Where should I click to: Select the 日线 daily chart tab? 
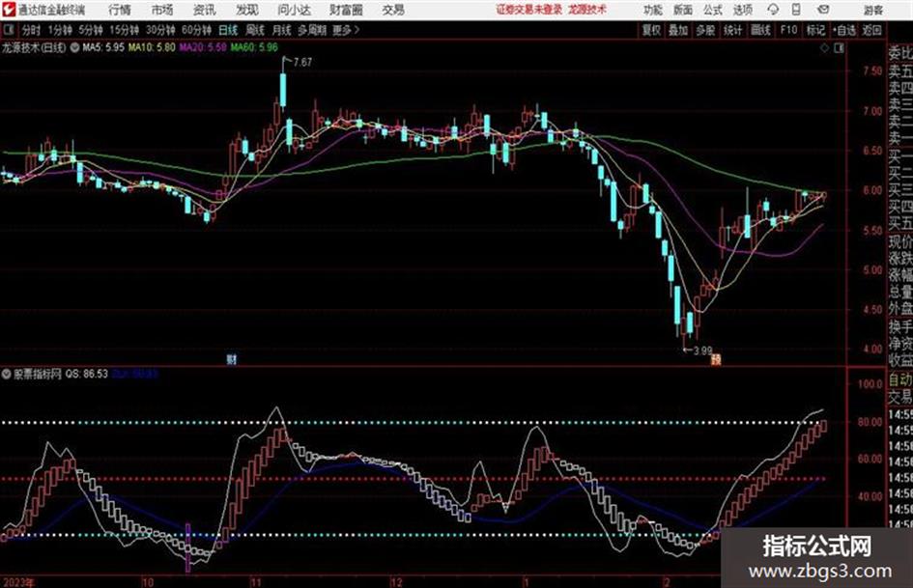point(228,30)
